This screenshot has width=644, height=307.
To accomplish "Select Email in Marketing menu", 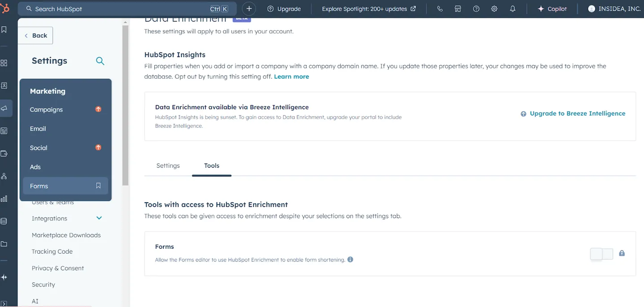I will pyautogui.click(x=66, y=128).
